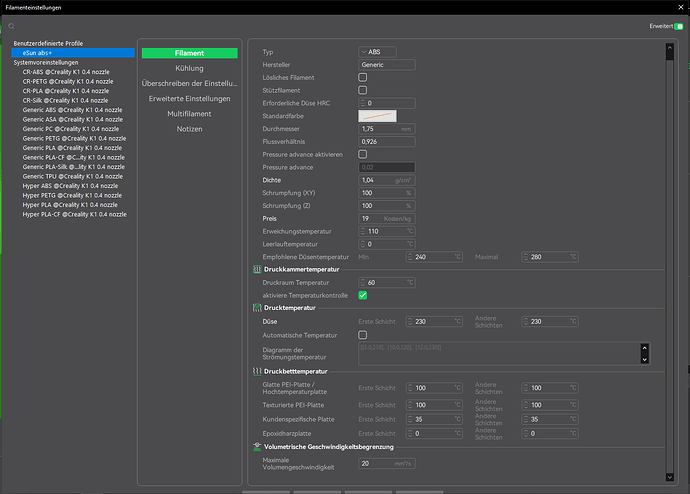Click the Schrumpfung (Z) field

[387, 205]
